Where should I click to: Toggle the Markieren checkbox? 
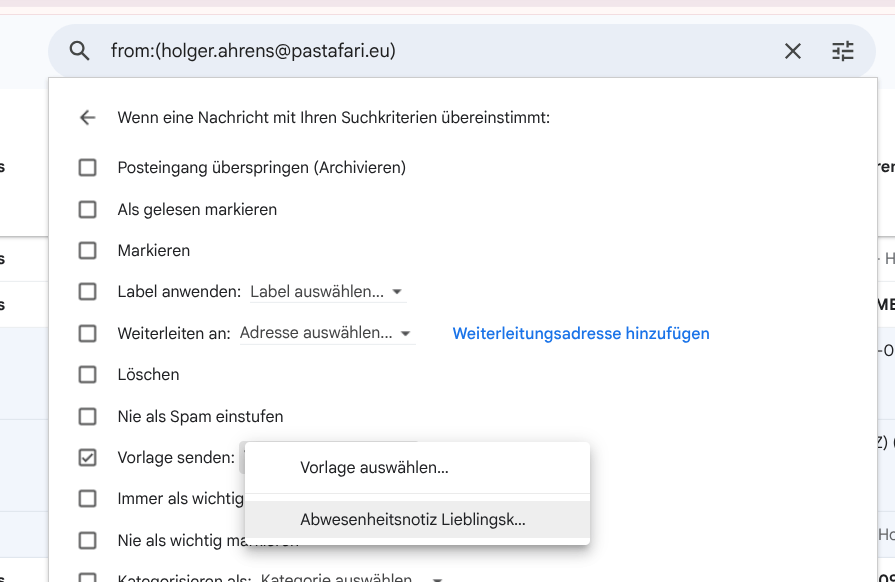(88, 251)
